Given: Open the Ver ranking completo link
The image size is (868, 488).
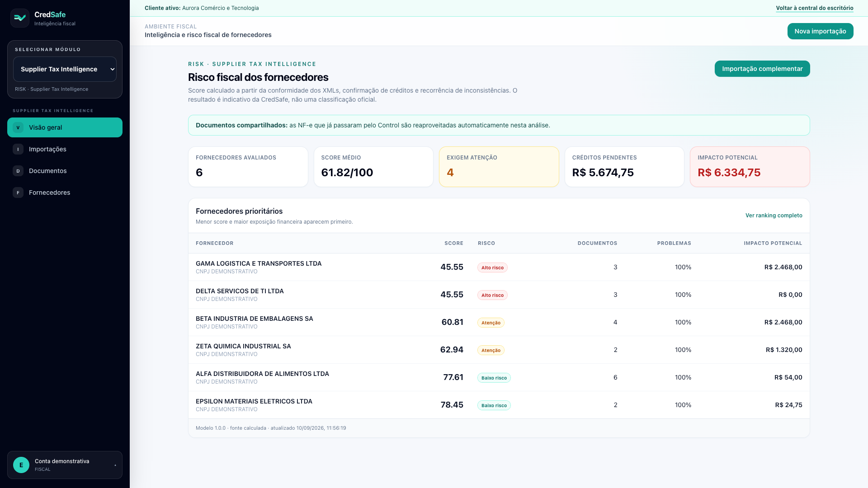Looking at the screenshot, I should pos(774,216).
